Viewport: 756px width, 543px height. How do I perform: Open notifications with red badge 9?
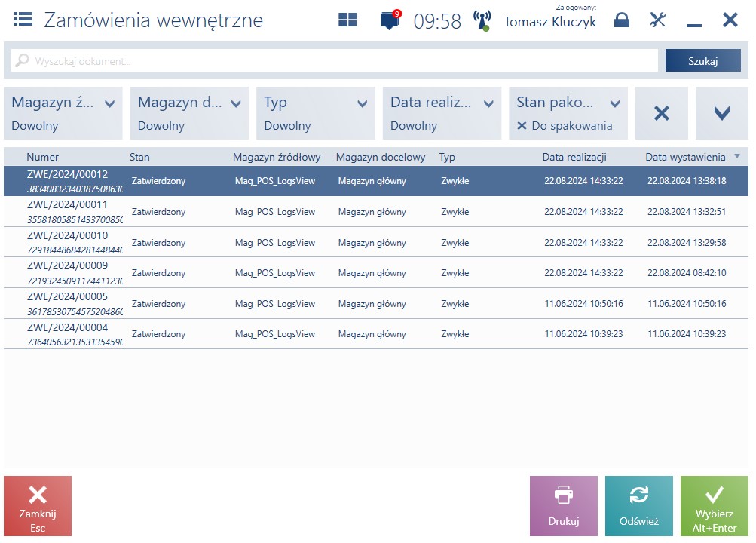click(x=390, y=20)
